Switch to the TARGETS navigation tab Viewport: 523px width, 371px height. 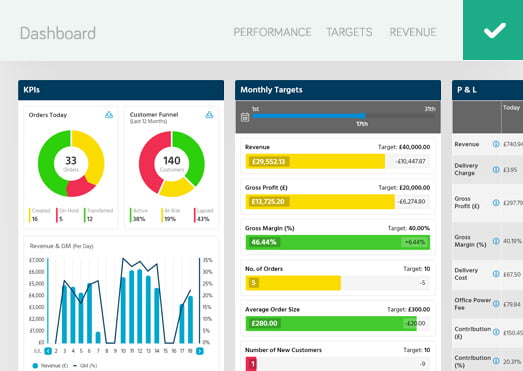tap(349, 32)
